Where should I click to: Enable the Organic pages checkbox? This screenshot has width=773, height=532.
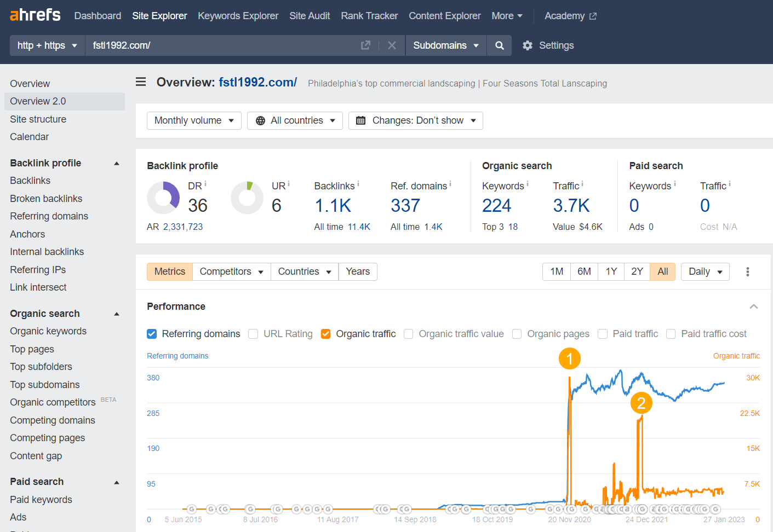(x=517, y=334)
